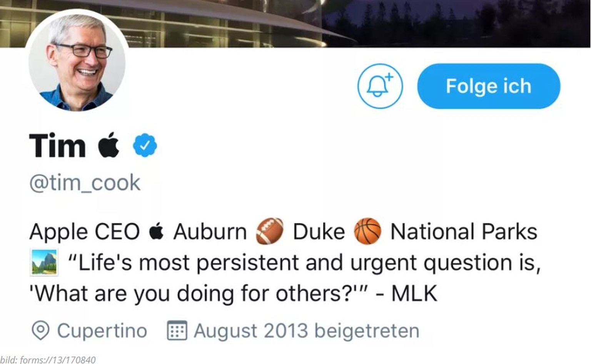591x364 pixels.
Task: Click the small Apple logo after "Apple CEO"
Action: 156,232
